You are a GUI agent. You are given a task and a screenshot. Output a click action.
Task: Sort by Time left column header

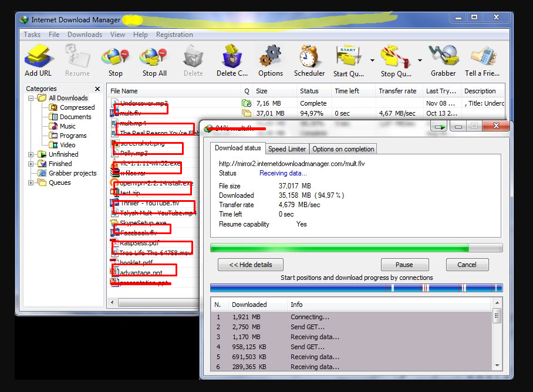[x=353, y=91]
